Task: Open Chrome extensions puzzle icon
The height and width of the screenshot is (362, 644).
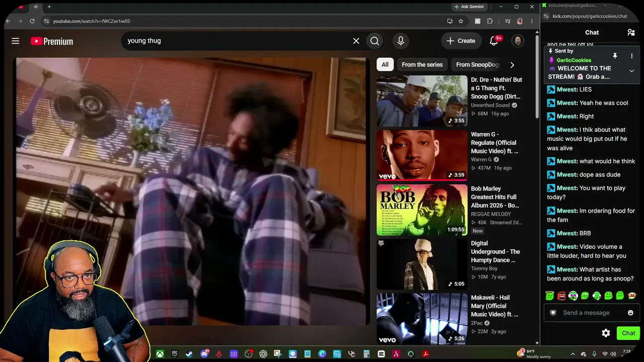Action: (x=490, y=21)
